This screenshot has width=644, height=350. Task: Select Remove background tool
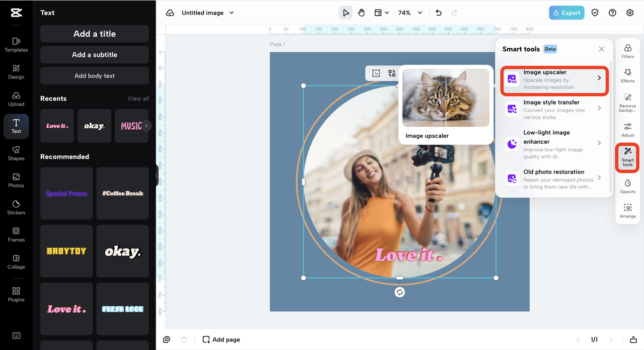627,102
